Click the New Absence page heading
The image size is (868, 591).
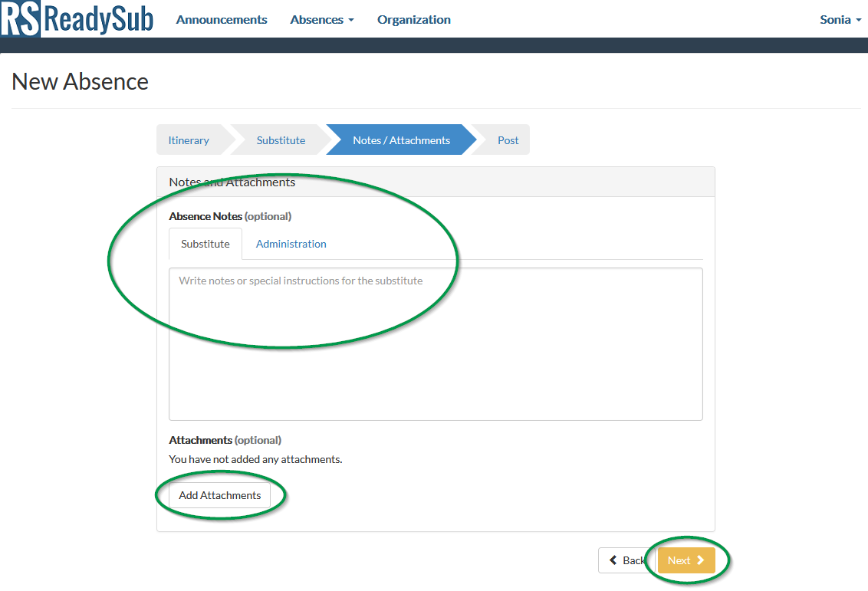point(80,81)
